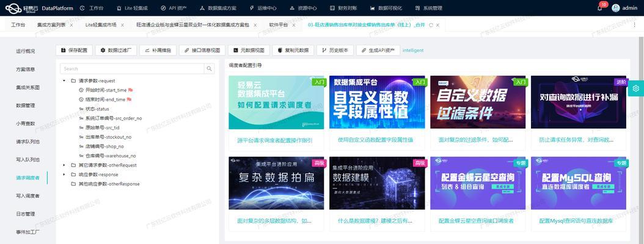Click the red flag beside 结束时间-end_time
This screenshot has width=644, height=244.
(129, 99)
